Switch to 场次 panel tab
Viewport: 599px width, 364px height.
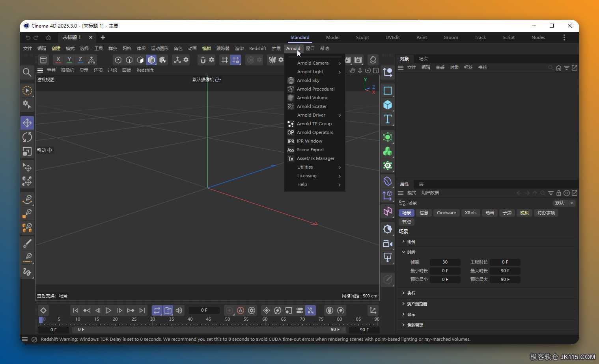click(x=423, y=59)
